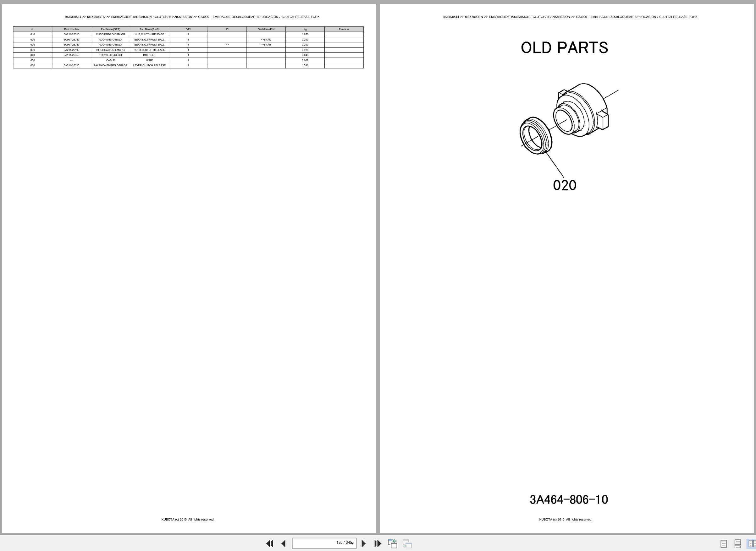Click part number 3A111-26350
The height and width of the screenshot is (551, 756).
point(71,55)
